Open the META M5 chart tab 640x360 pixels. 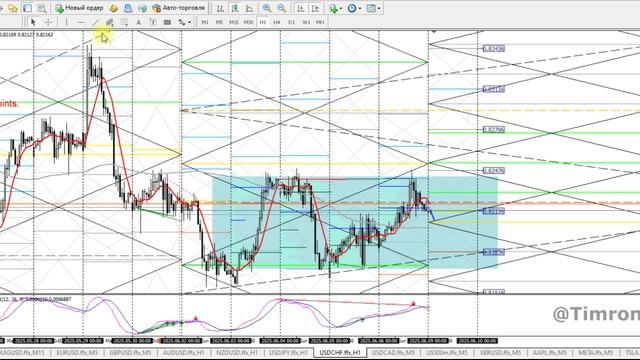(x=596, y=352)
